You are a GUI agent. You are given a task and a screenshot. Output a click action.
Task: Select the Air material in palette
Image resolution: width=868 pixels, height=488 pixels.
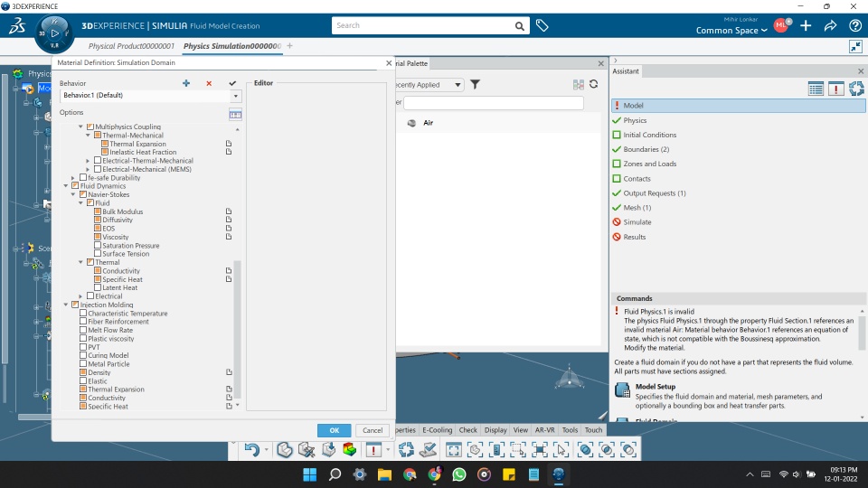428,123
